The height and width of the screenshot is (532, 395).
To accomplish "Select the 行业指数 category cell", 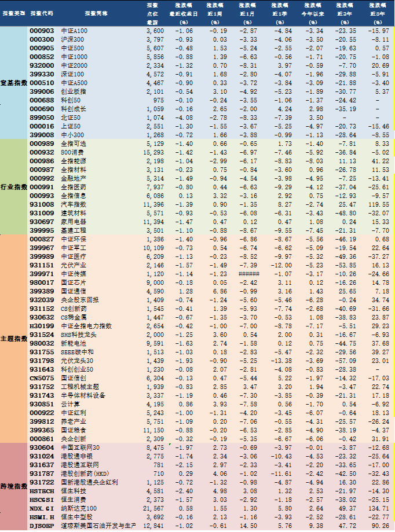I will (14, 187).
